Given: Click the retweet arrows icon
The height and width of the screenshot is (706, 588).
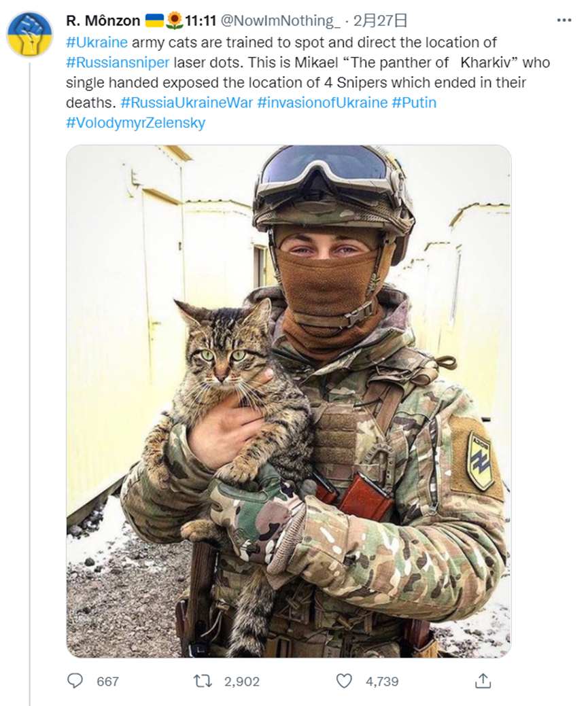Looking at the screenshot, I should (203, 682).
